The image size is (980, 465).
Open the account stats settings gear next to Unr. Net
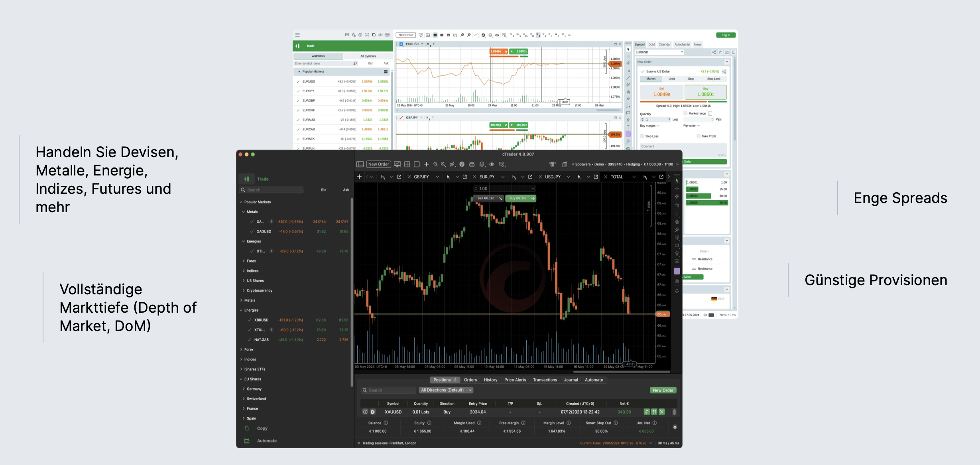[675, 427]
